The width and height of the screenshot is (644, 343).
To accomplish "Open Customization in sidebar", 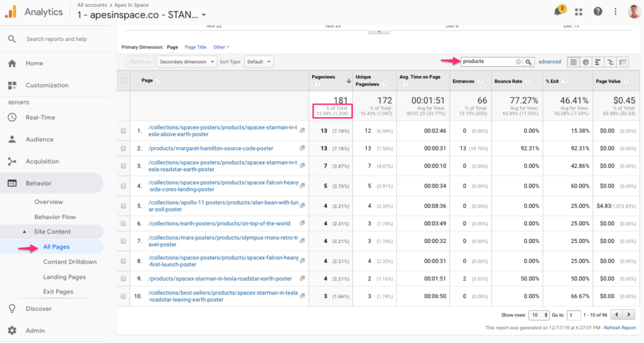I will click(47, 86).
